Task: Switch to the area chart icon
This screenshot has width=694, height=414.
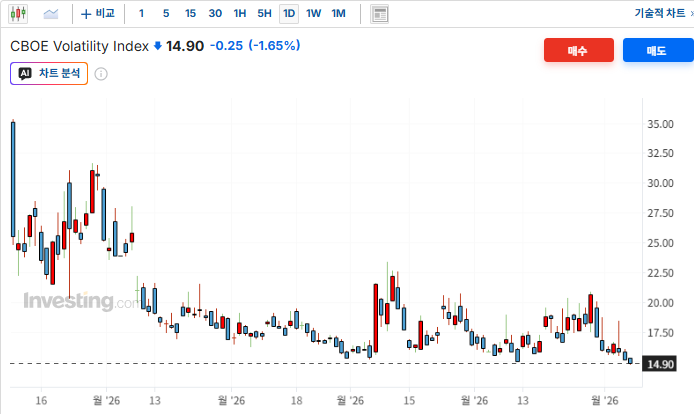Action: (51, 14)
